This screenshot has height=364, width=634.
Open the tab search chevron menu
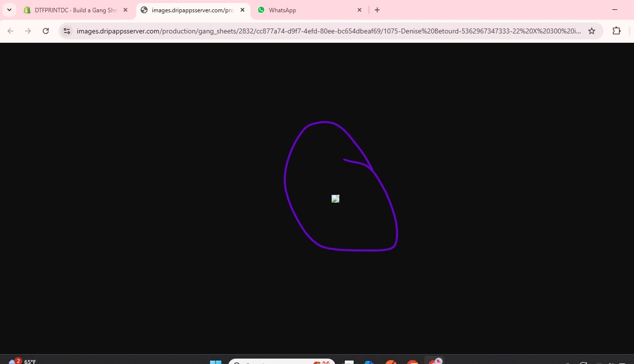[x=9, y=10]
